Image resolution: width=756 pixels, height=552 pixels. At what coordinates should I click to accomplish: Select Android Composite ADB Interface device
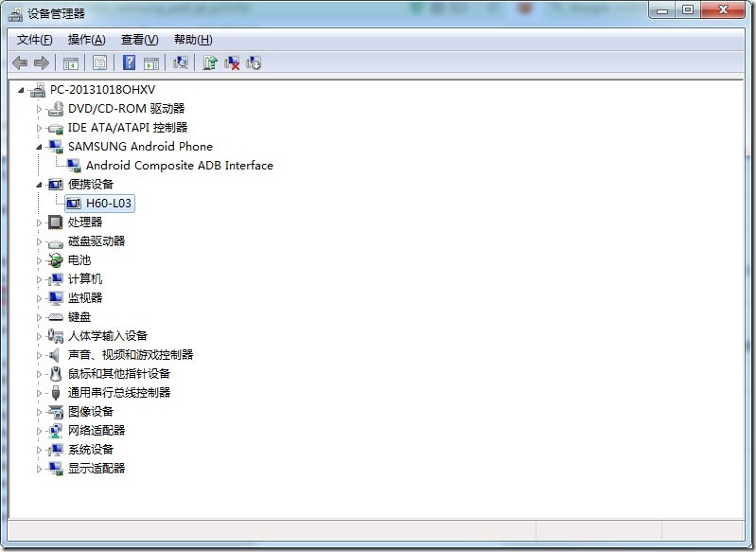pos(179,166)
